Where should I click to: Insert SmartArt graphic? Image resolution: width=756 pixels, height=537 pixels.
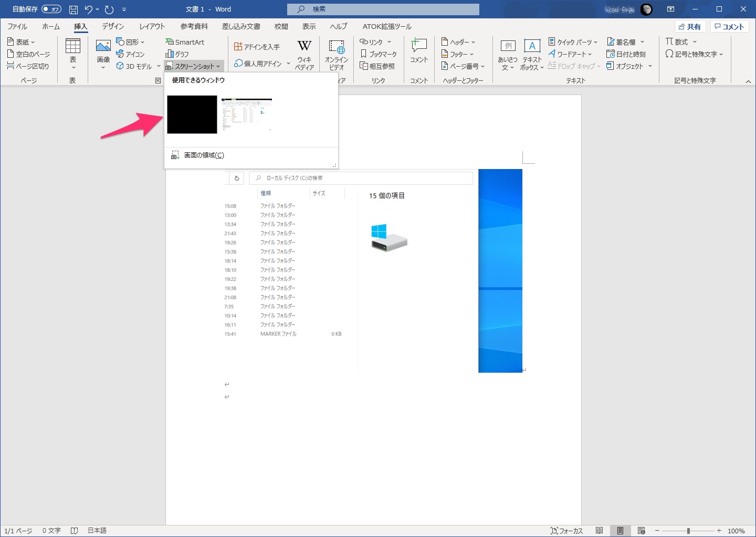coord(185,42)
